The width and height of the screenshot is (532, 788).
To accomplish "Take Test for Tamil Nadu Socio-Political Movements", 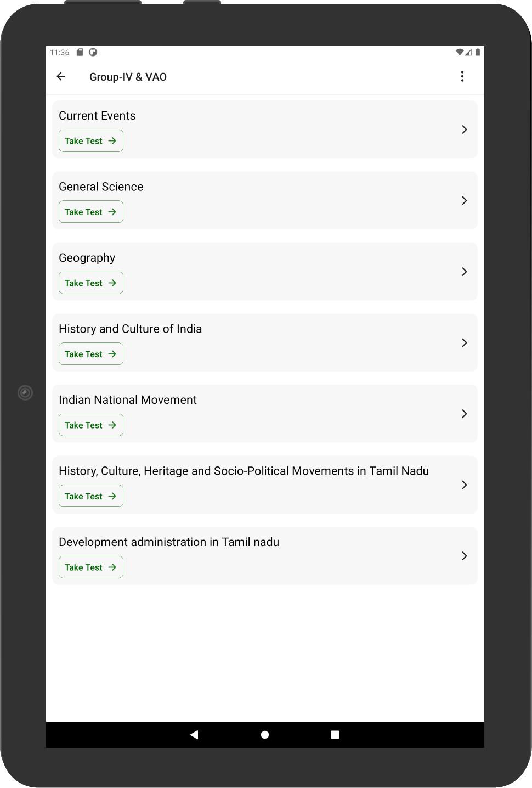I will 91,496.
